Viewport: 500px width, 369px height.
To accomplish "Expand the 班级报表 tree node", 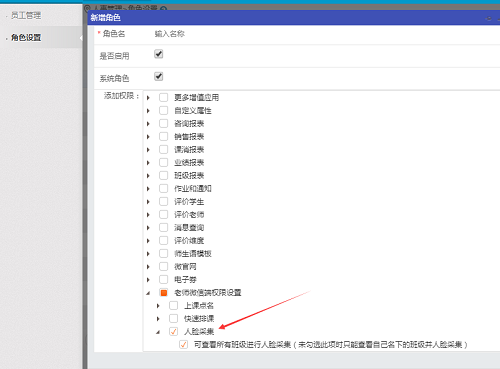I will click(x=148, y=176).
